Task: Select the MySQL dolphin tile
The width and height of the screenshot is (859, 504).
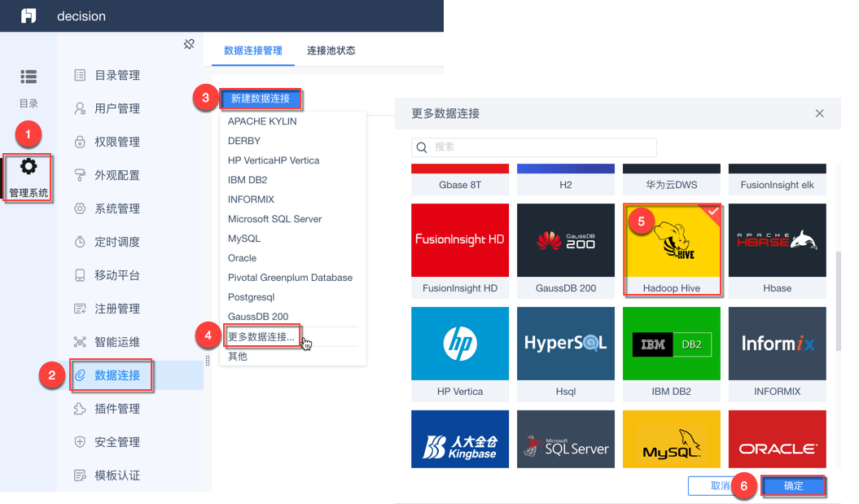Action: [672, 439]
